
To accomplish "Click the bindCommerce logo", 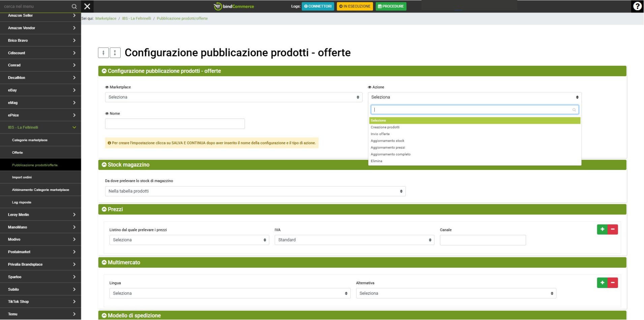I will [234, 6].
